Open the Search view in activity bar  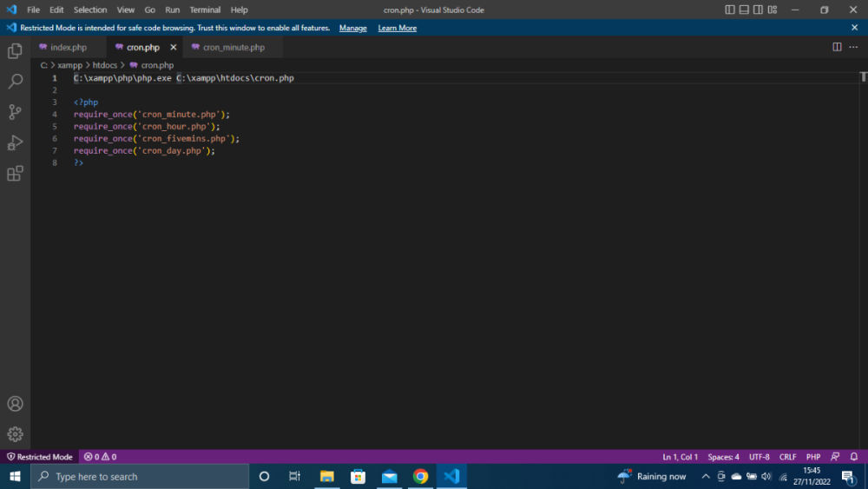point(15,82)
